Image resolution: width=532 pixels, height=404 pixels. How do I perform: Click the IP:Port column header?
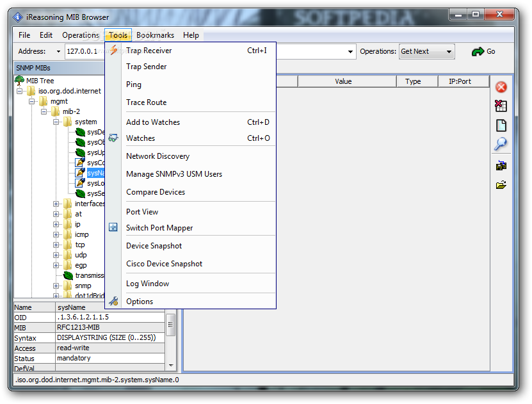(x=463, y=81)
